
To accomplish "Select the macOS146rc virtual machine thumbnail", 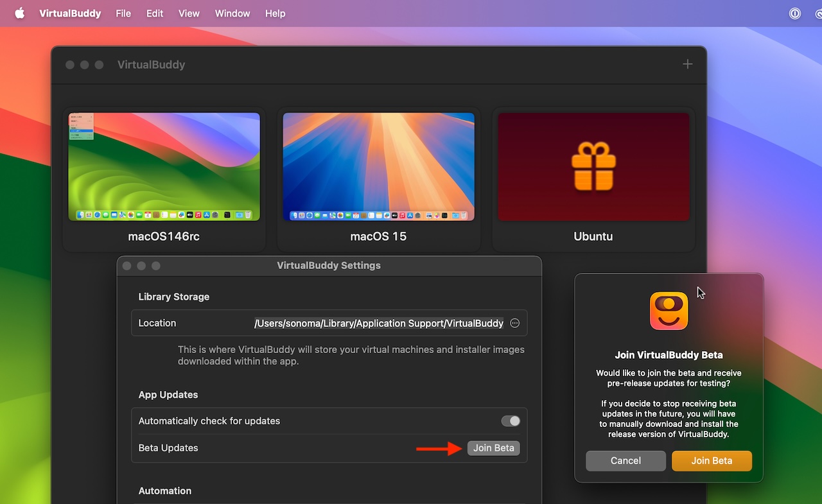I will click(164, 167).
